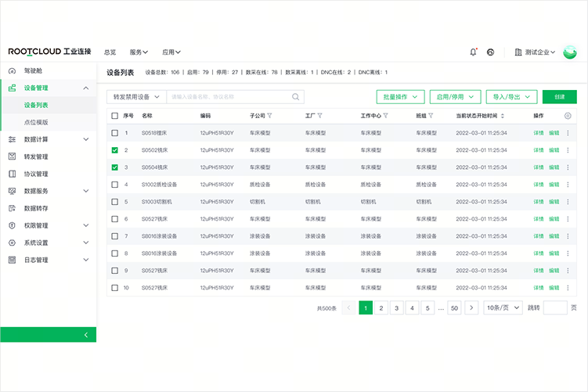588x392 pixels.
Task: Click the page jump input field
Action: [x=554, y=307]
